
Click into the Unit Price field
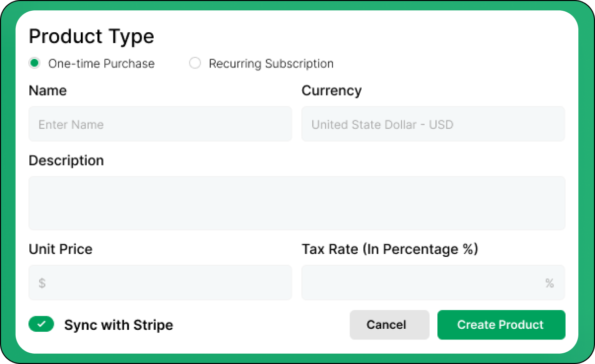166,283
